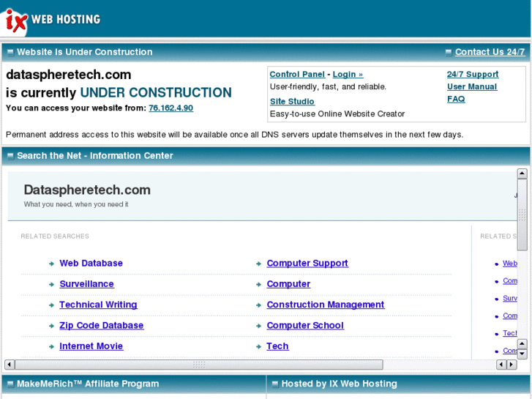This screenshot has height=399, width=532.
Task: Click the arrow icon beside Technical Writing
Action: (51, 305)
